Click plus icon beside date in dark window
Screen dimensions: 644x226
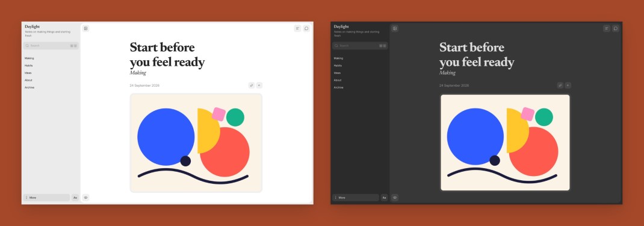[x=568, y=86]
